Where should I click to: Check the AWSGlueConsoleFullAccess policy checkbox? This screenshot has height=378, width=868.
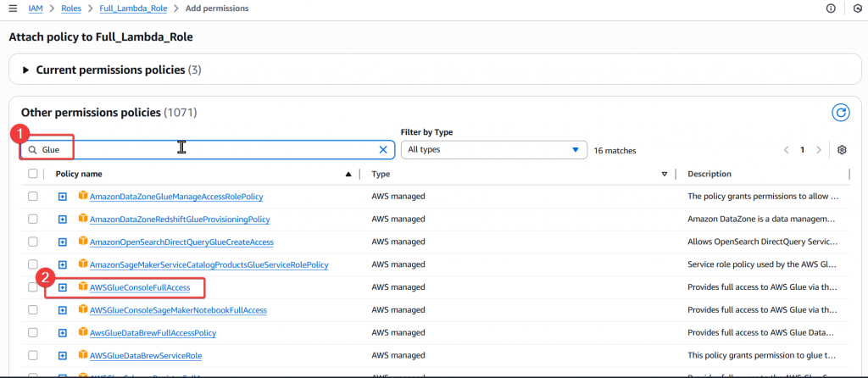pos(33,288)
